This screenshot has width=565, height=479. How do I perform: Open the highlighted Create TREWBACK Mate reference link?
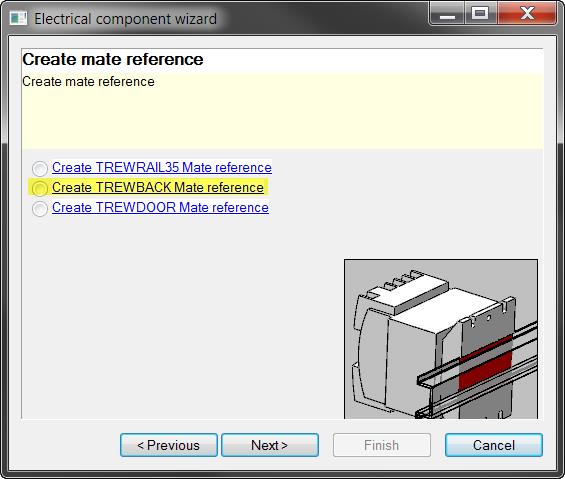[158, 187]
